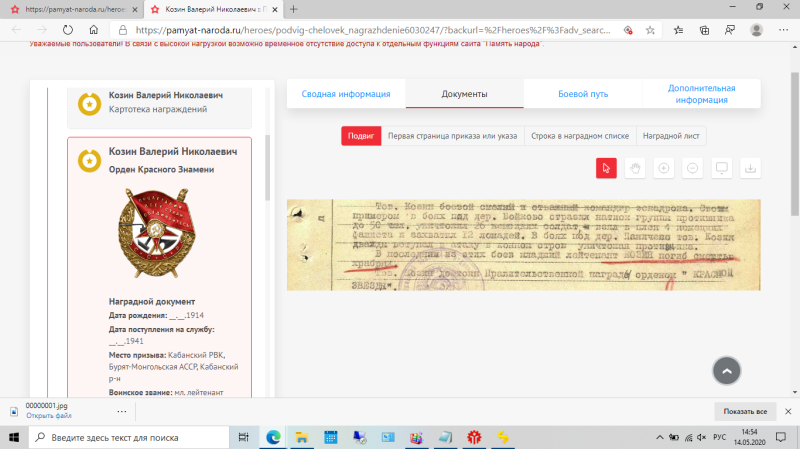Select the cursor pointer tool in document viewer
The height and width of the screenshot is (449, 800).
(x=606, y=168)
